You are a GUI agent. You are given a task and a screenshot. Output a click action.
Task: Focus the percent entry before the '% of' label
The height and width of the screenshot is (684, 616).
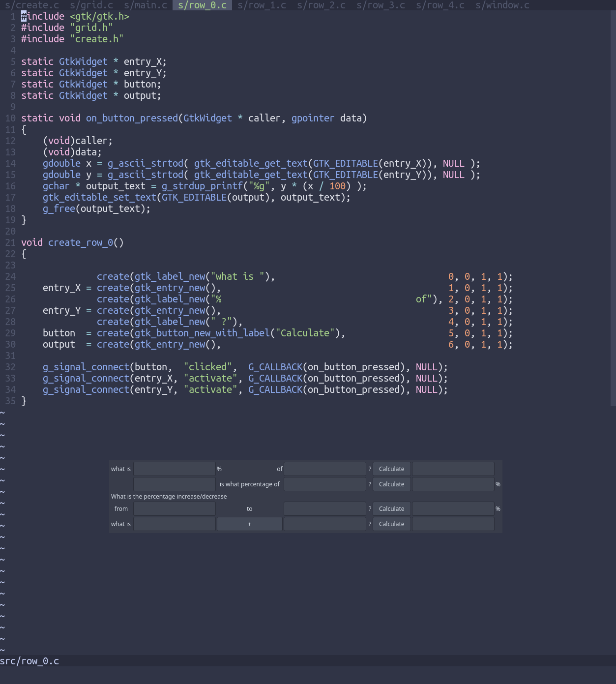coord(175,469)
